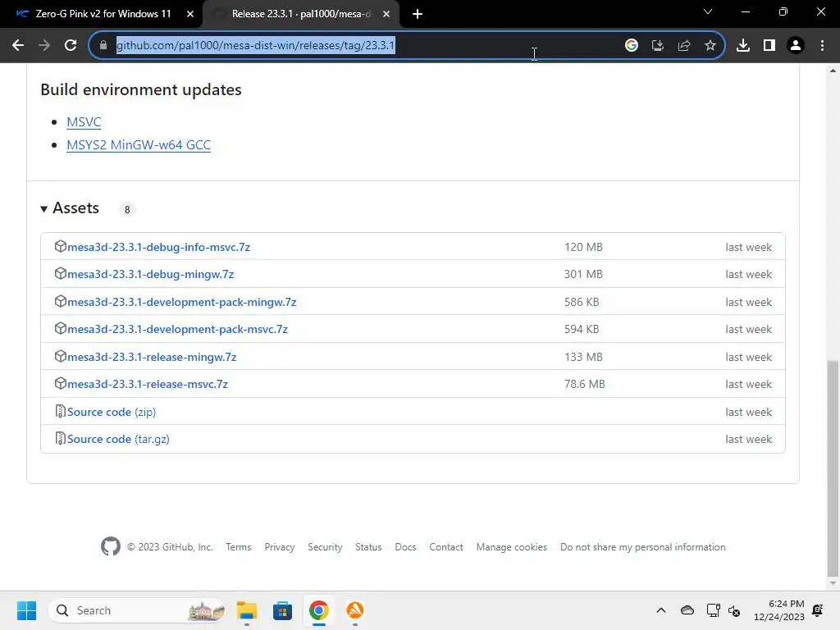Open MSYS2 MinGW-w64 GCC link
The height and width of the screenshot is (630, 840).
(x=139, y=145)
